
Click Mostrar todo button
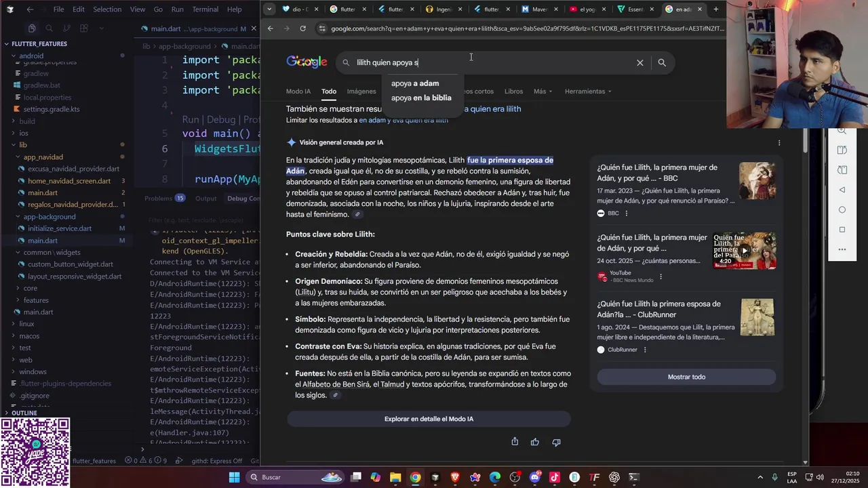(686, 377)
